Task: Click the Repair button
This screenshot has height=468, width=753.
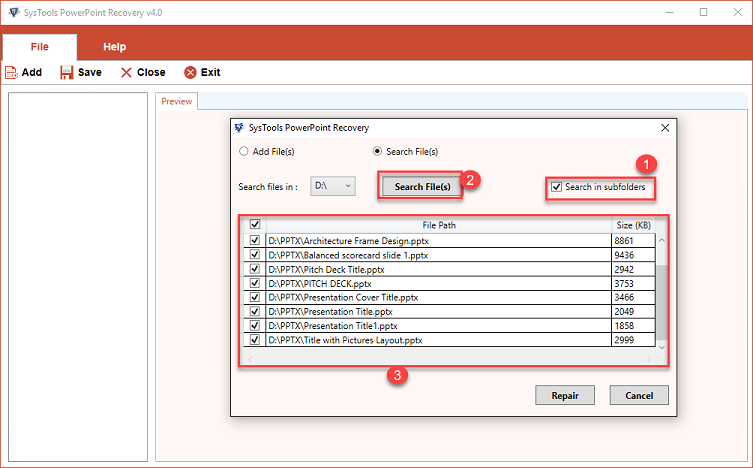Action: coord(565,396)
